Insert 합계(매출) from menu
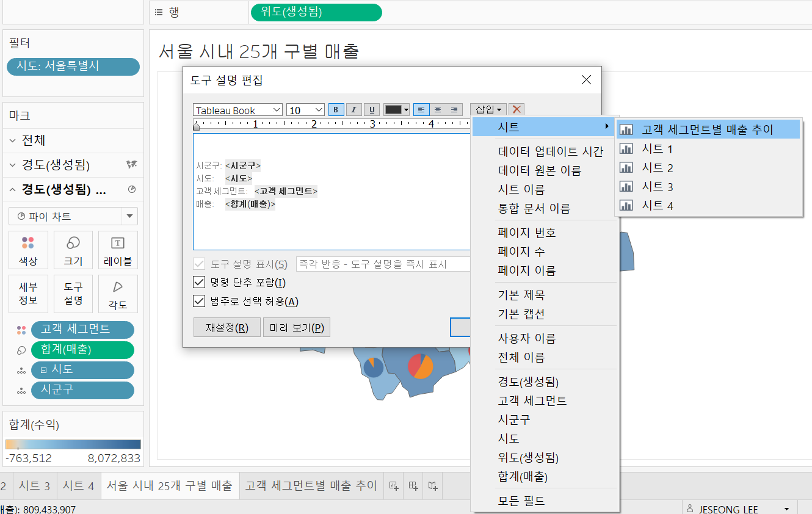Viewport: 812px width, 514px height. [x=523, y=476]
